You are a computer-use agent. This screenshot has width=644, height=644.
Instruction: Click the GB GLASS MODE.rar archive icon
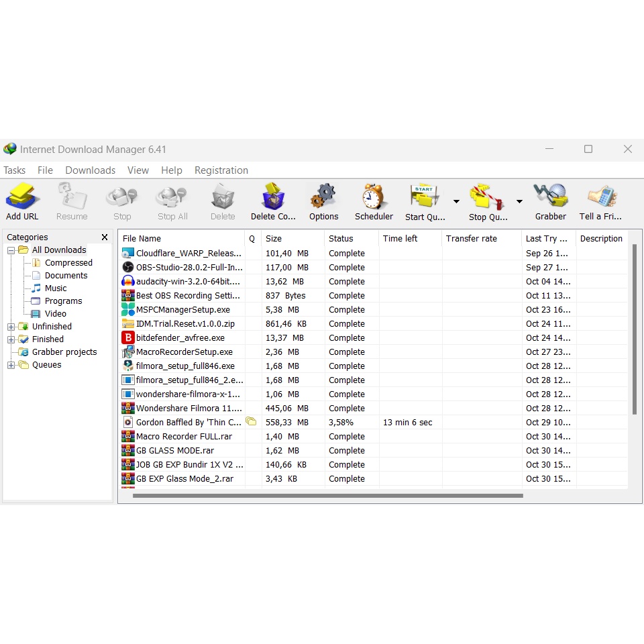click(x=128, y=450)
